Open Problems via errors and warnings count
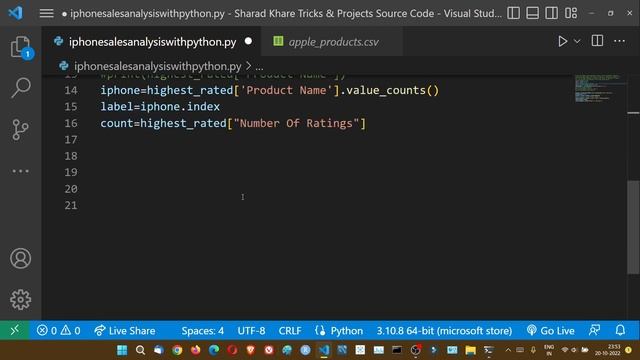640x360 pixels. click(58, 331)
